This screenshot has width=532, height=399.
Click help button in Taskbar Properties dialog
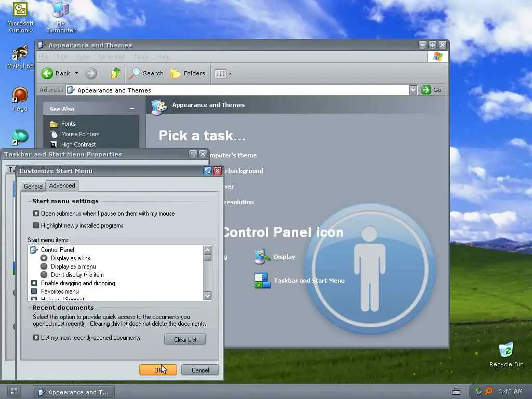click(193, 154)
